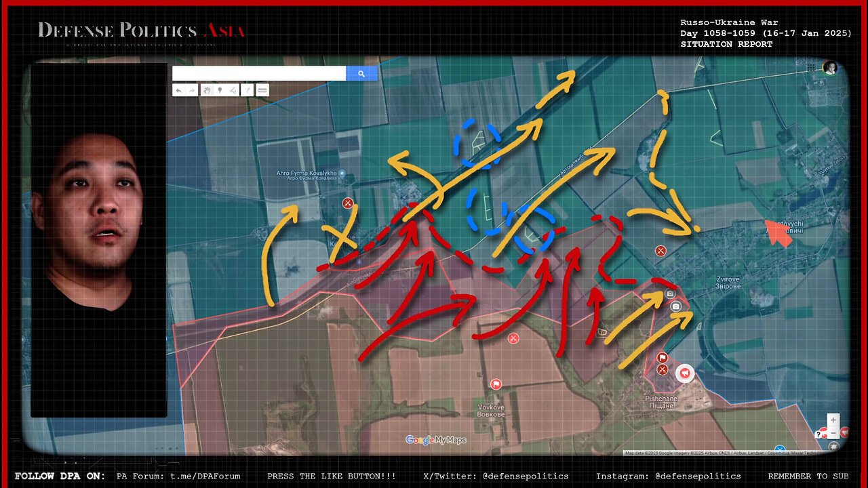
Task: Select the Measure distances ruler tool
Action: point(262,90)
